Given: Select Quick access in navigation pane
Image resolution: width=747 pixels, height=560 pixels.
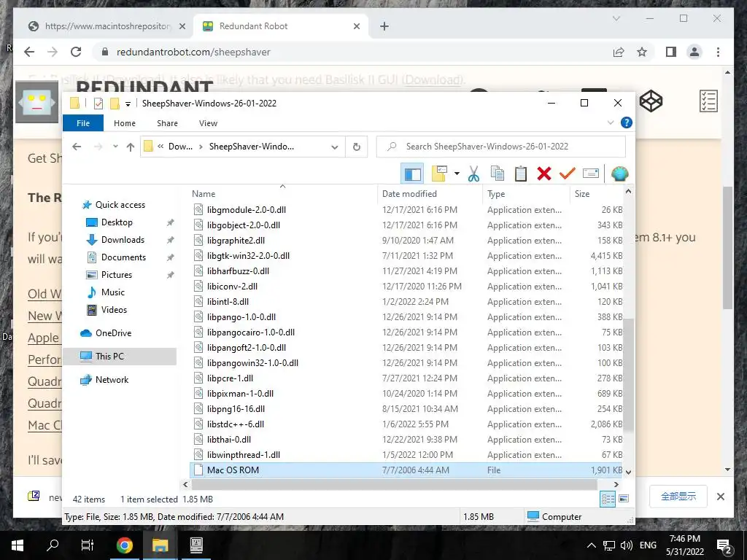Looking at the screenshot, I should coord(120,205).
